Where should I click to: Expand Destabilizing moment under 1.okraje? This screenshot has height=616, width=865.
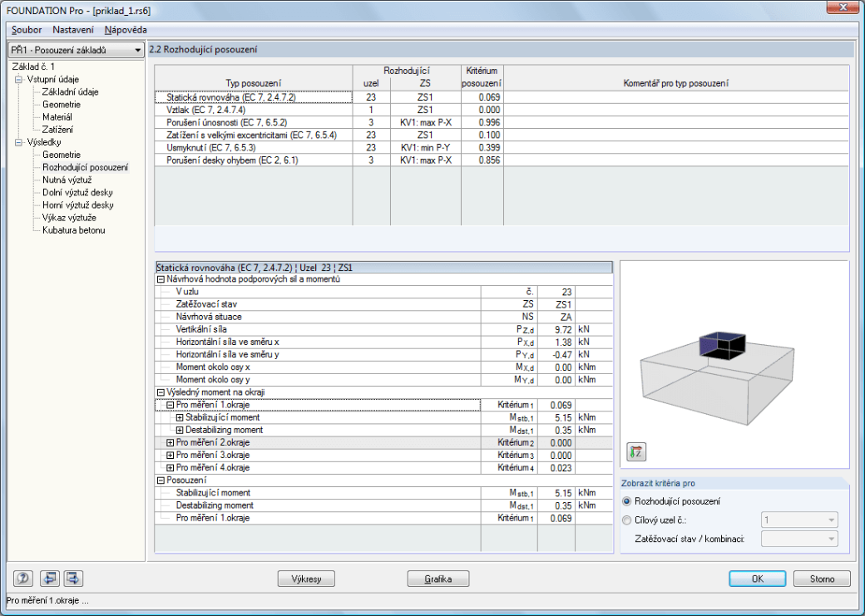click(x=180, y=430)
